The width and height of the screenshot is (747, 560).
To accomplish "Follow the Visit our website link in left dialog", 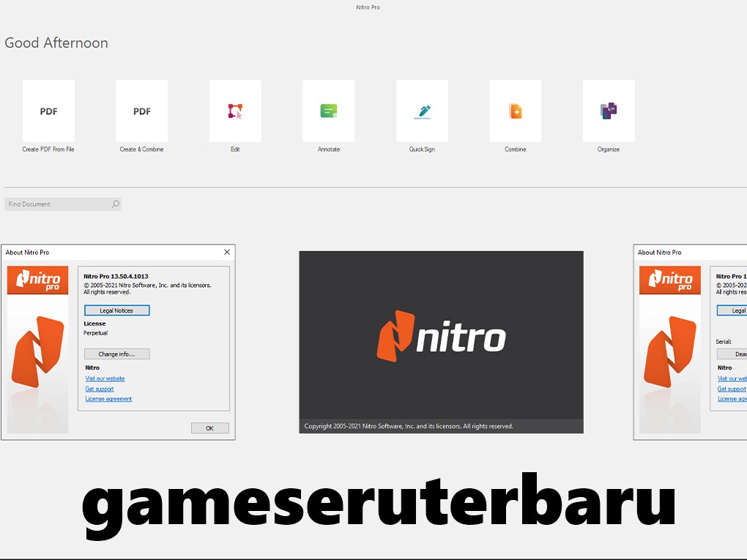I will pos(105,378).
